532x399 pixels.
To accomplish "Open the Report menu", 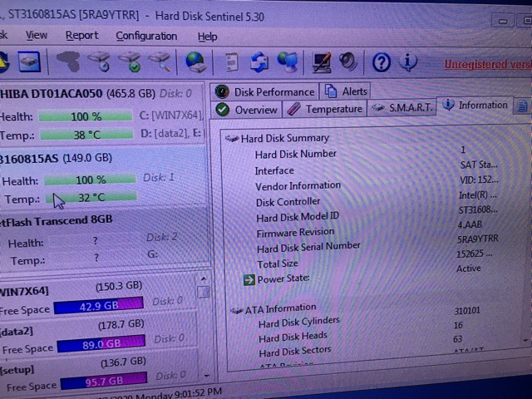I will (x=81, y=36).
